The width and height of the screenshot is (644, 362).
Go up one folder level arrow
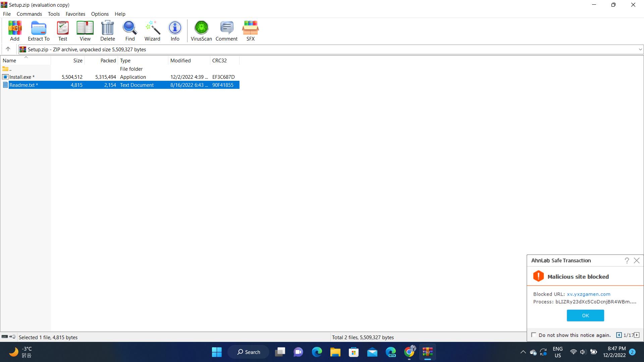pyautogui.click(x=8, y=49)
